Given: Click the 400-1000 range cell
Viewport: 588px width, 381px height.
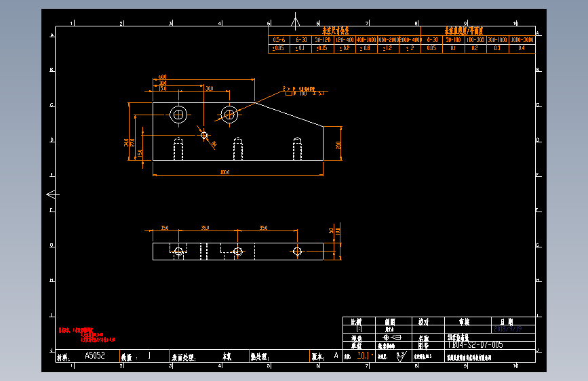Looking at the screenshot, I should click(366, 40).
